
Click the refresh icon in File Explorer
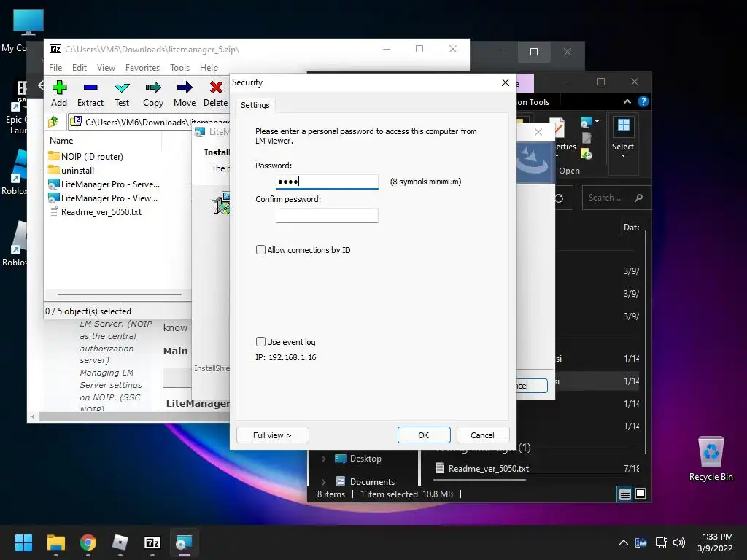click(559, 198)
